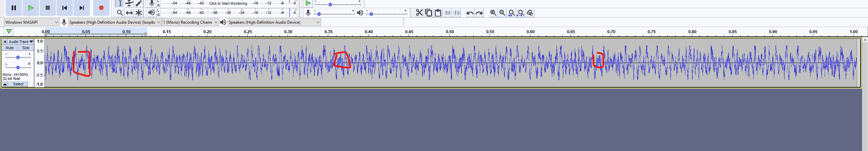Adjust the Play-at-Speed slider
This screenshot has height=151, width=868.
pos(338,4)
